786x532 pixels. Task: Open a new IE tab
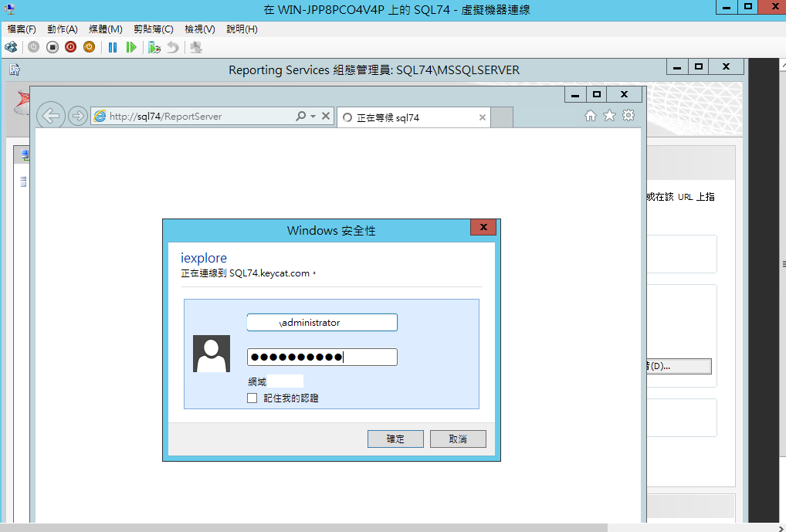pos(502,117)
